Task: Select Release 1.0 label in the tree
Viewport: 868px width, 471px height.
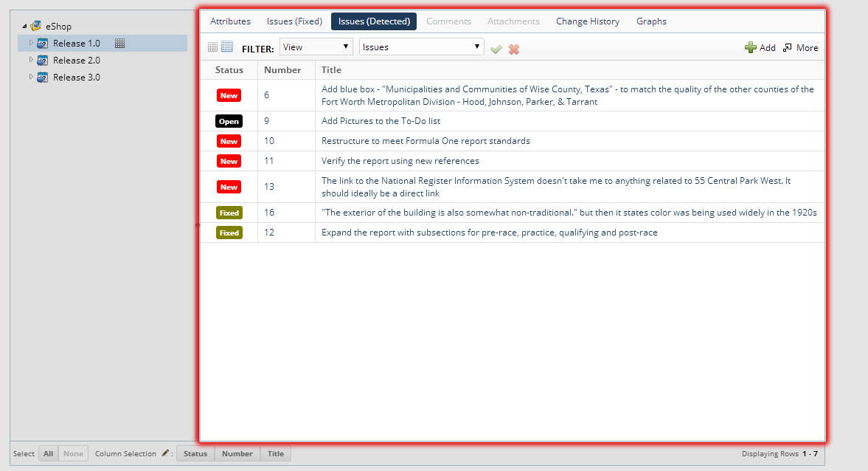Action: tap(77, 44)
